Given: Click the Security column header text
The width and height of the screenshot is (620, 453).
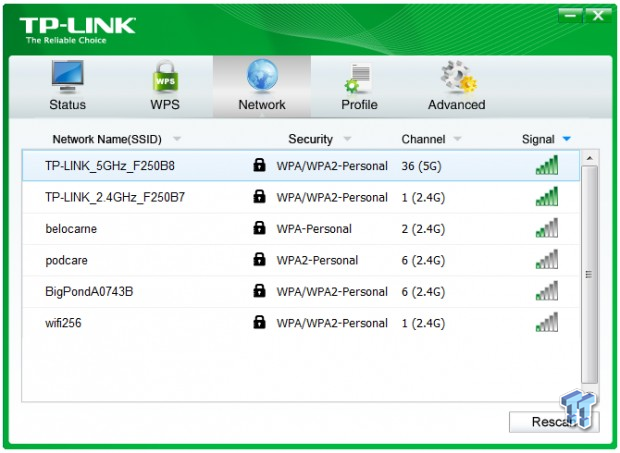Looking at the screenshot, I should tap(310, 139).
